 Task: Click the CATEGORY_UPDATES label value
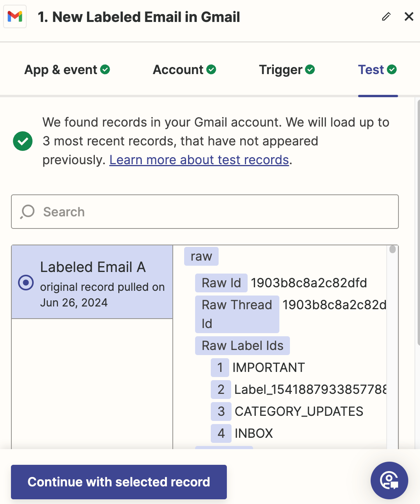299,412
